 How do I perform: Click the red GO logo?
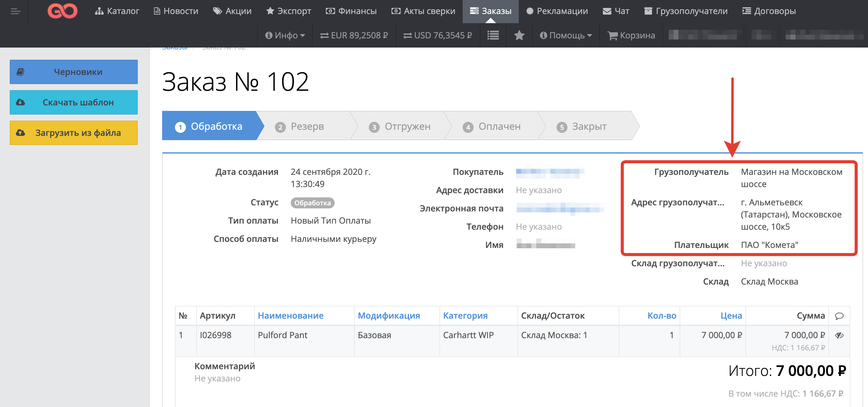tap(62, 11)
